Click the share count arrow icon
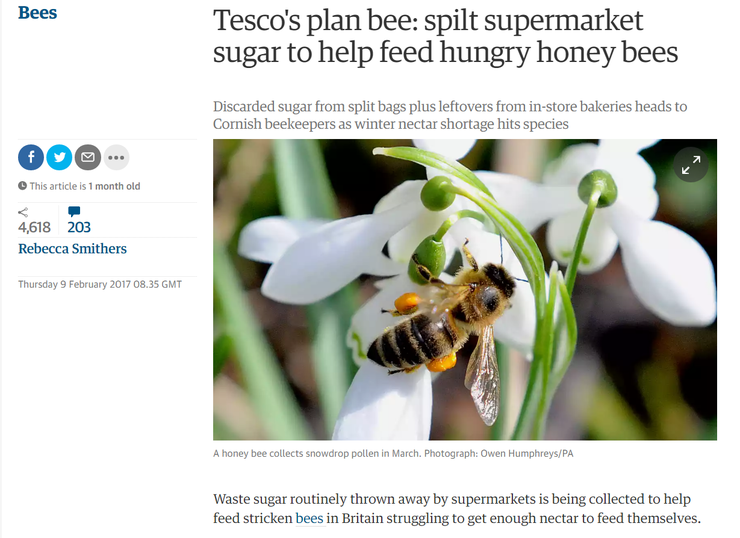740x538 pixels. coord(23,212)
